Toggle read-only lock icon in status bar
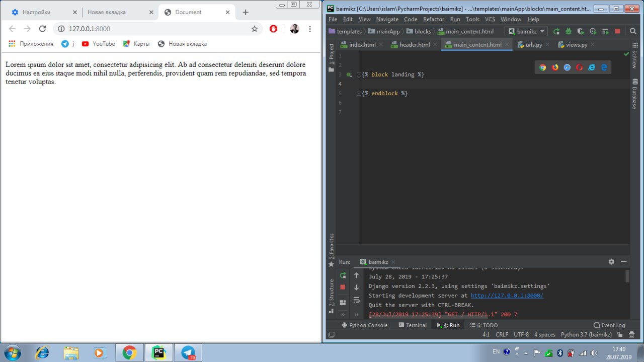 point(620,334)
